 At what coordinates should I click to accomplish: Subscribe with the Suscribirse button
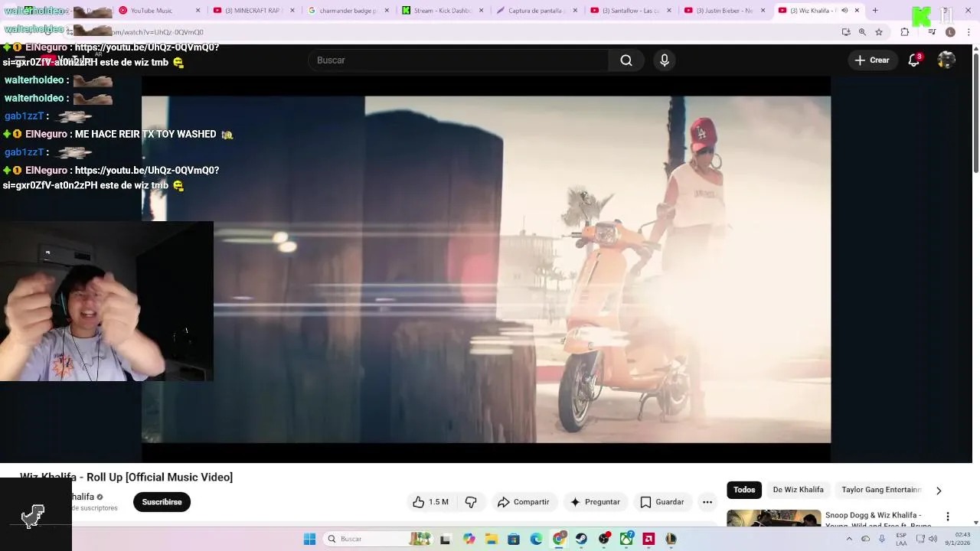(162, 502)
